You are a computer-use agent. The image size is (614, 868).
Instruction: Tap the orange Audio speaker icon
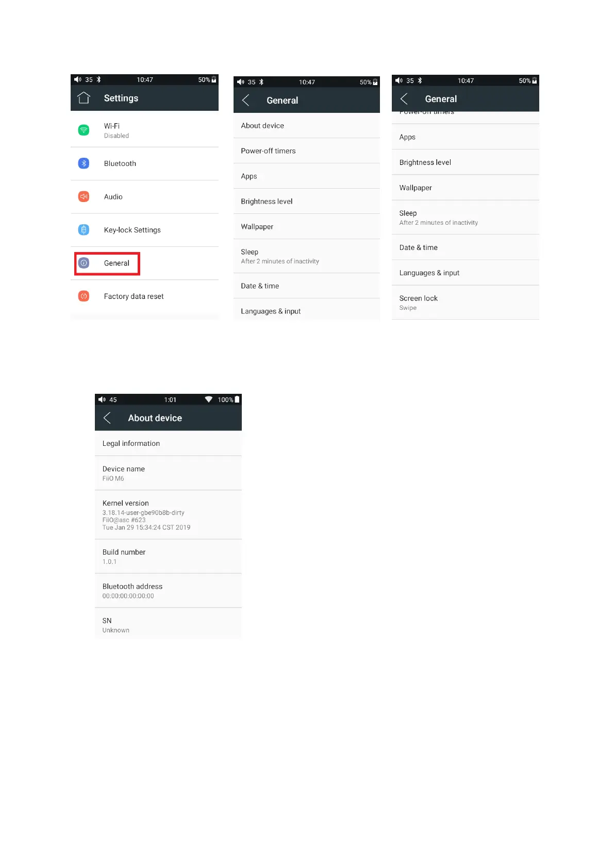click(84, 196)
